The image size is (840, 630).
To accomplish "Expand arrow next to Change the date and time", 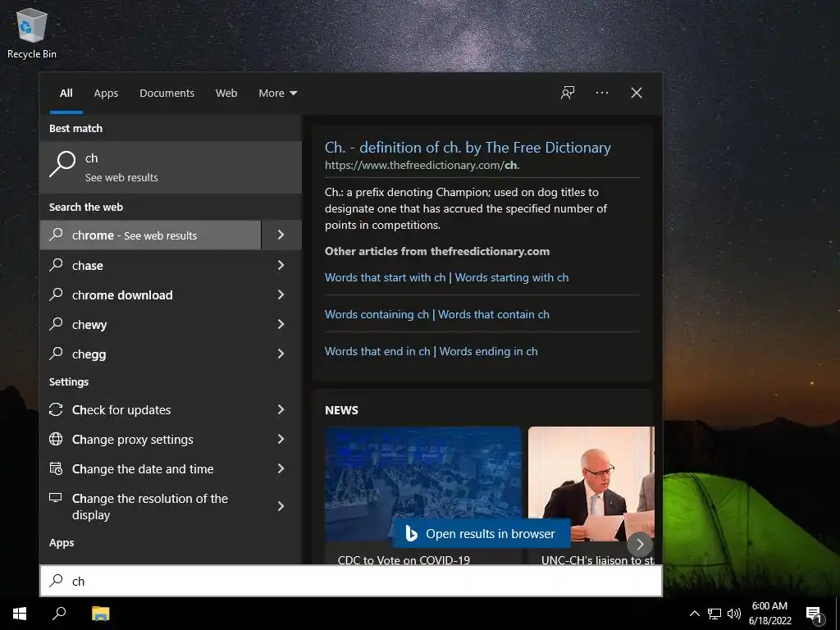I will click(281, 468).
